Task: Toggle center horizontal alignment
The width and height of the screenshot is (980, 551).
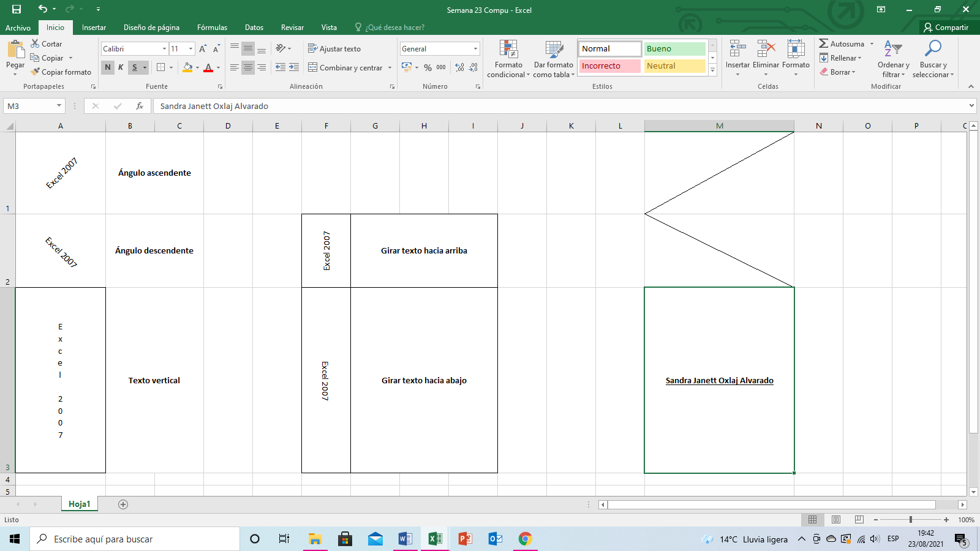Action: [x=248, y=67]
